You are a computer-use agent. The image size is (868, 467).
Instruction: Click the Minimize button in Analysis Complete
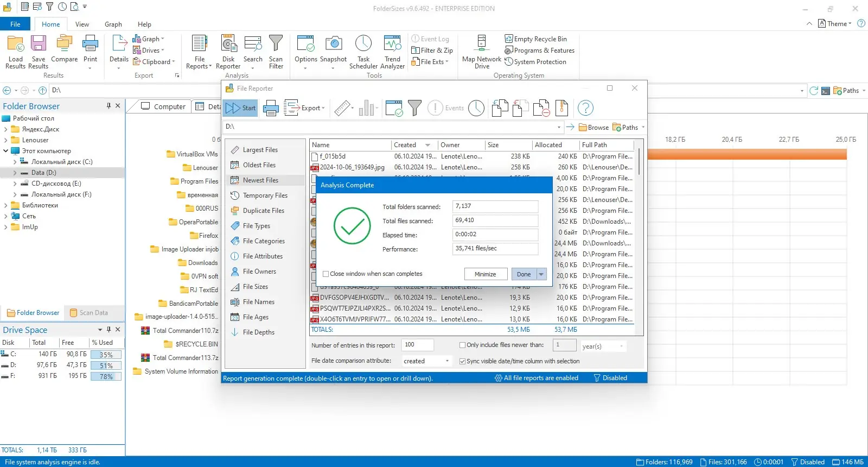click(486, 274)
